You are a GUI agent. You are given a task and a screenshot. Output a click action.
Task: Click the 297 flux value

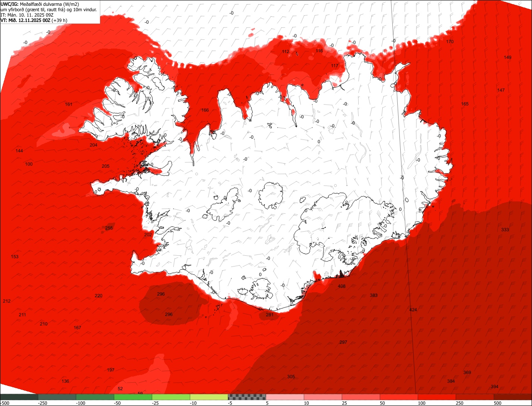tap(343, 342)
